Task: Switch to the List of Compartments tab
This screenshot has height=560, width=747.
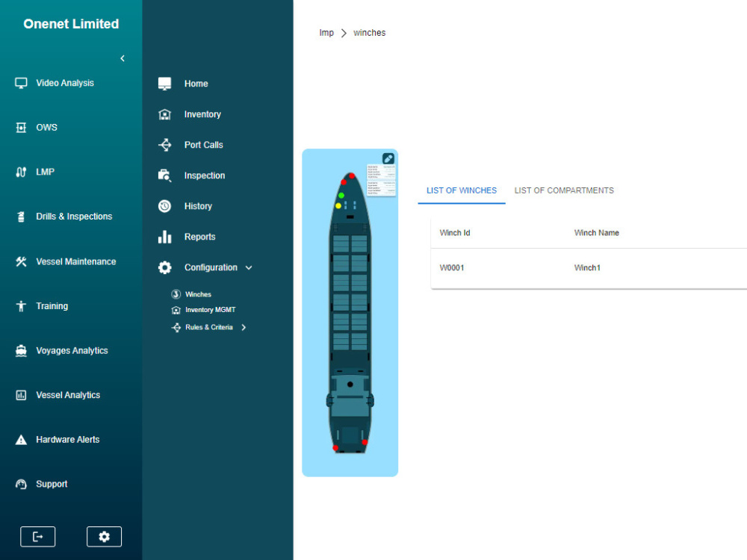Action: tap(564, 190)
